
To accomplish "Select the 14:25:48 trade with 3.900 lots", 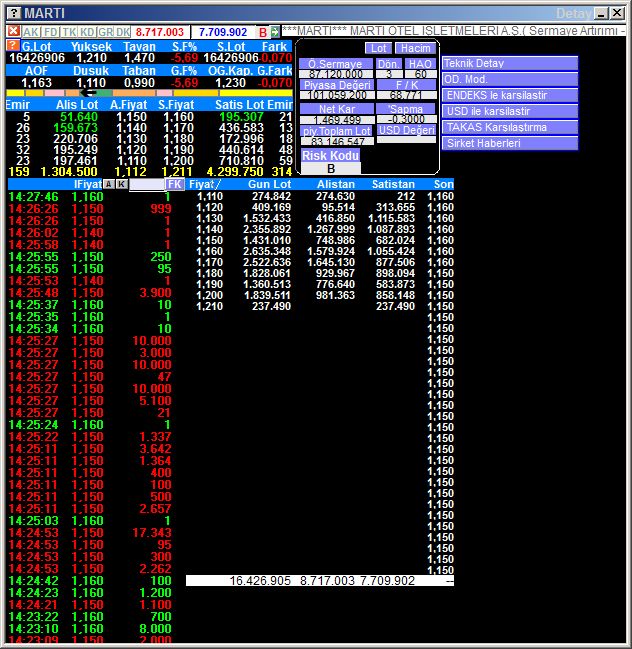I will point(90,293).
